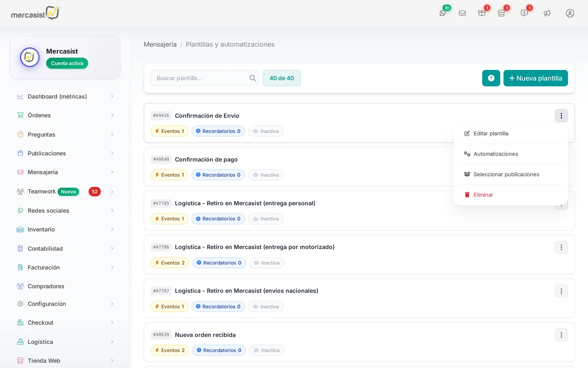Focus the Buscar plantilla search field
Screen dimensions: 588x368
pos(205,78)
